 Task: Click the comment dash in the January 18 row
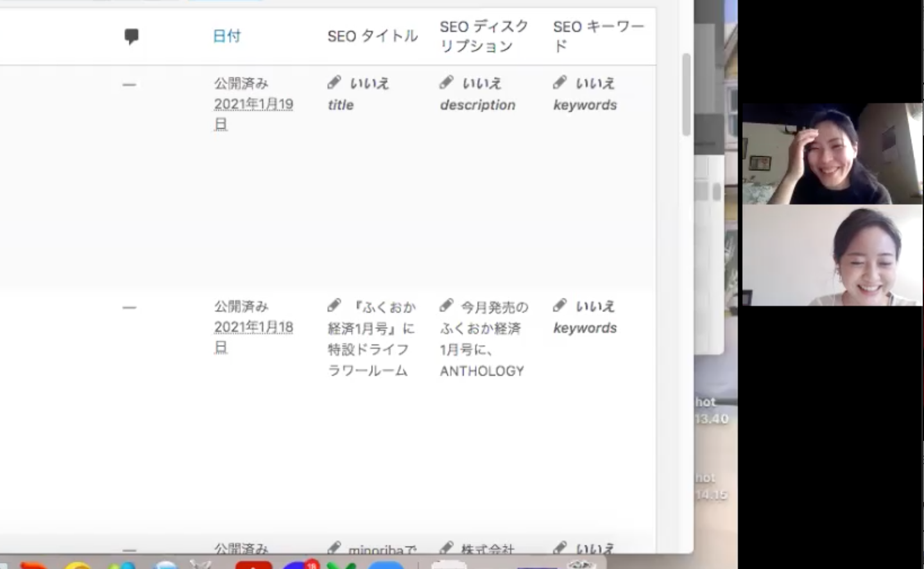[x=130, y=308]
